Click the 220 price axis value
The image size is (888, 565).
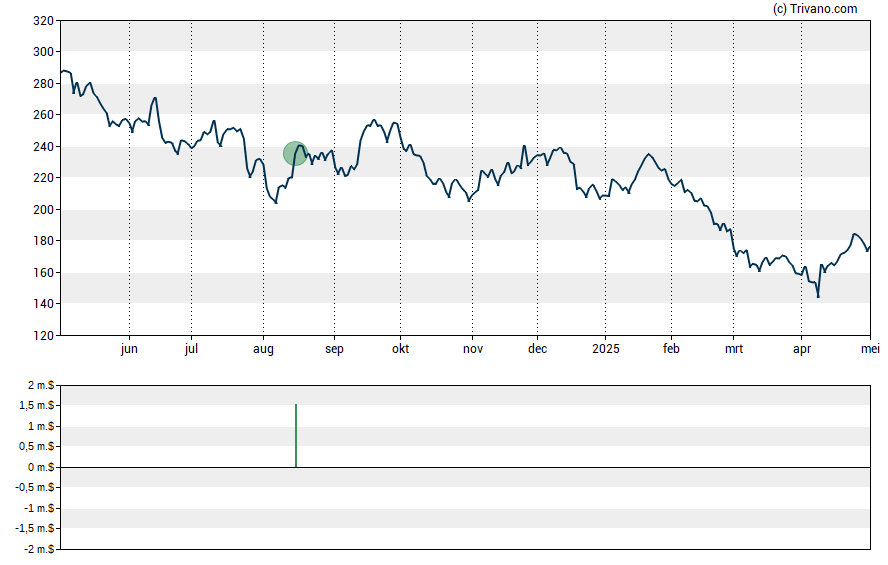coord(44,178)
